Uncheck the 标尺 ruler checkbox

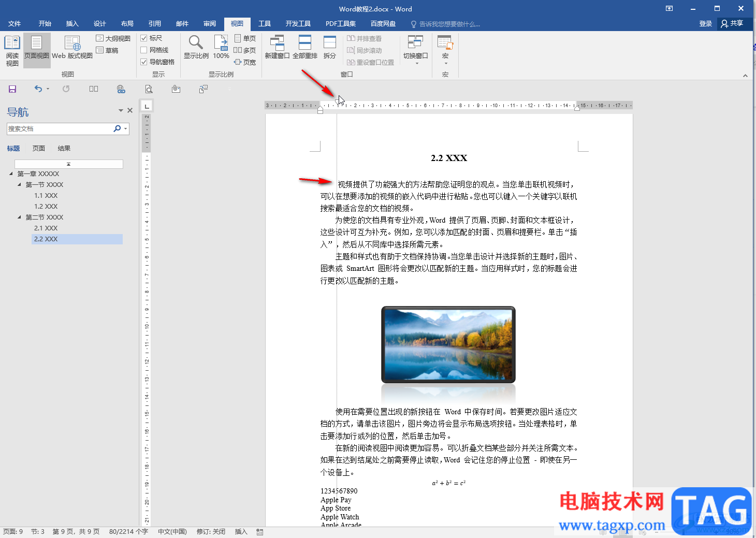144,38
